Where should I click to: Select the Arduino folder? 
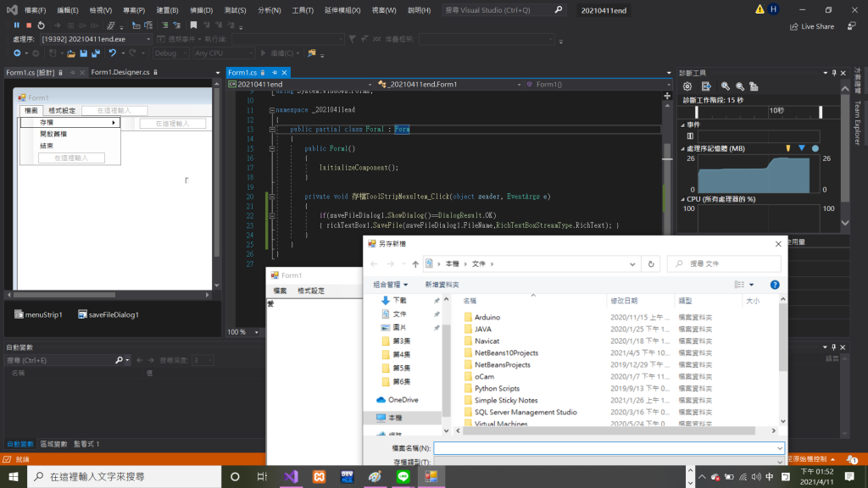point(487,317)
